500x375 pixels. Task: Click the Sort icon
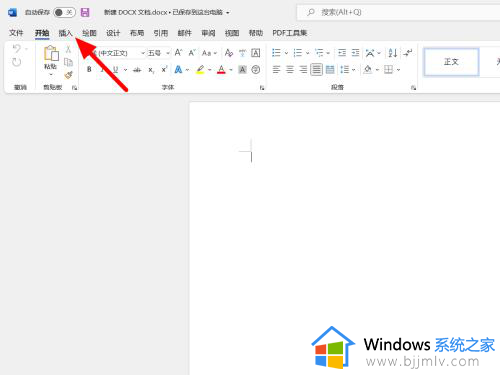click(x=393, y=53)
